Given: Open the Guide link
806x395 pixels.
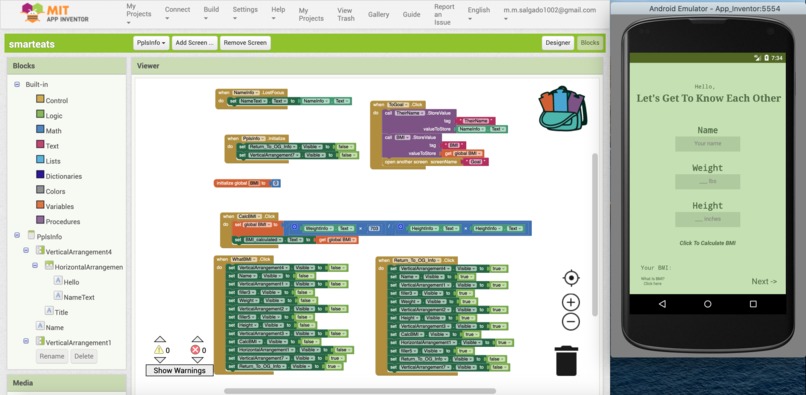Looking at the screenshot, I should click(411, 14).
